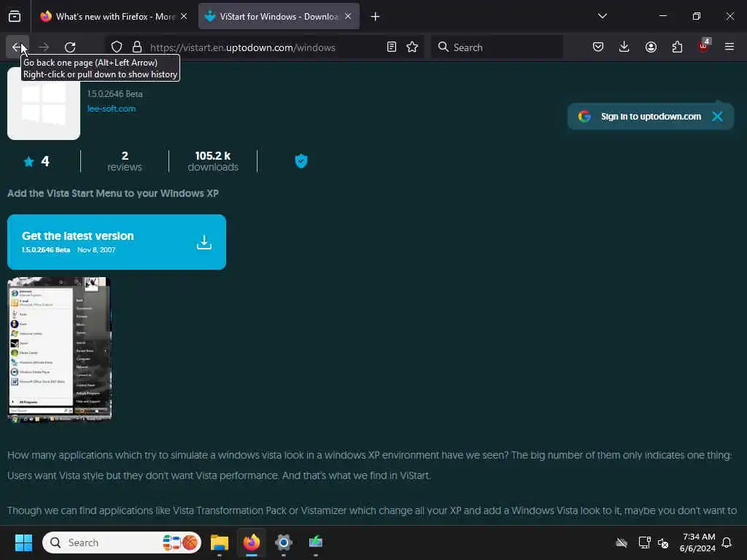Click the forward navigation arrow
Image resolution: width=747 pixels, height=560 pixels.
pyautogui.click(x=44, y=47)
